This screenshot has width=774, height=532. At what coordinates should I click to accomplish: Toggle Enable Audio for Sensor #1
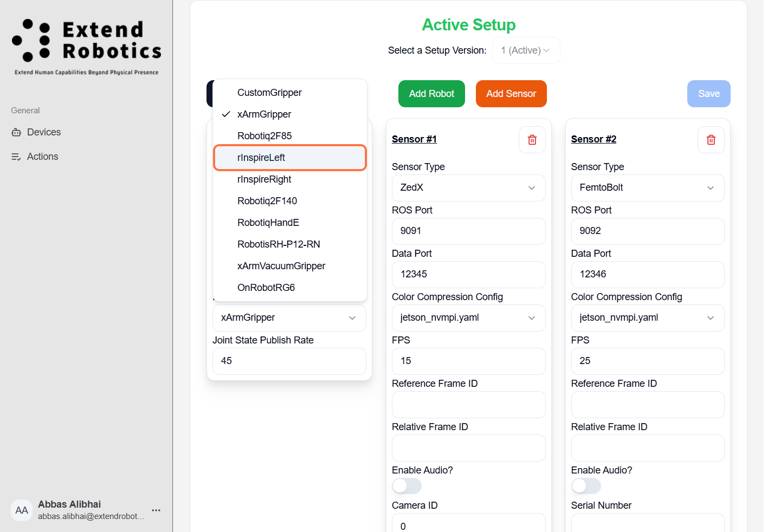407,486
